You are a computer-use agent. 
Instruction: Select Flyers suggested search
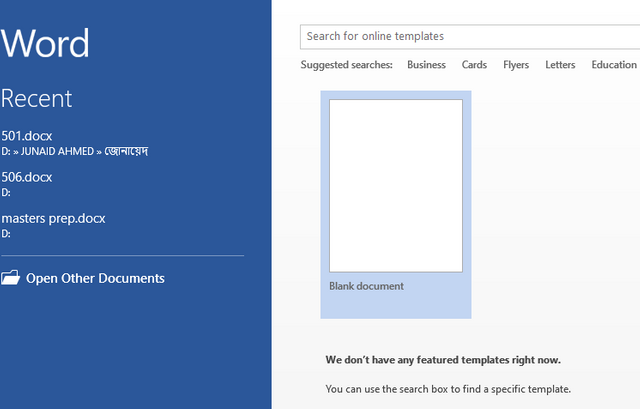(x=516, y=65)
